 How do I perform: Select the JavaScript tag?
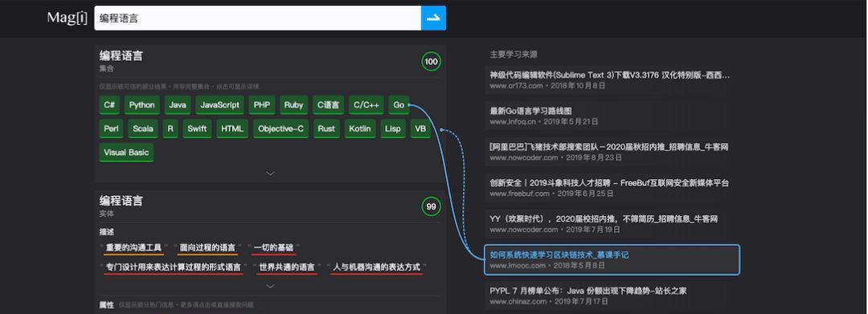pos(219,105)
